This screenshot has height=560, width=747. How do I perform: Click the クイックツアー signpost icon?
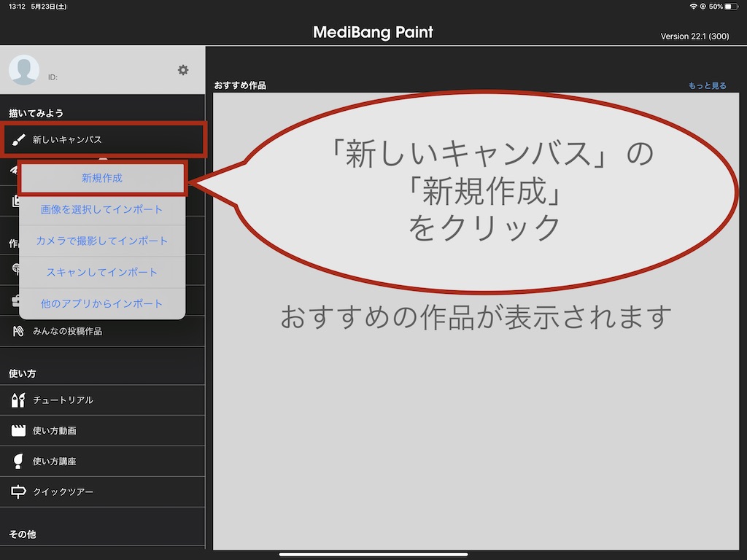[x=18, y=492]
